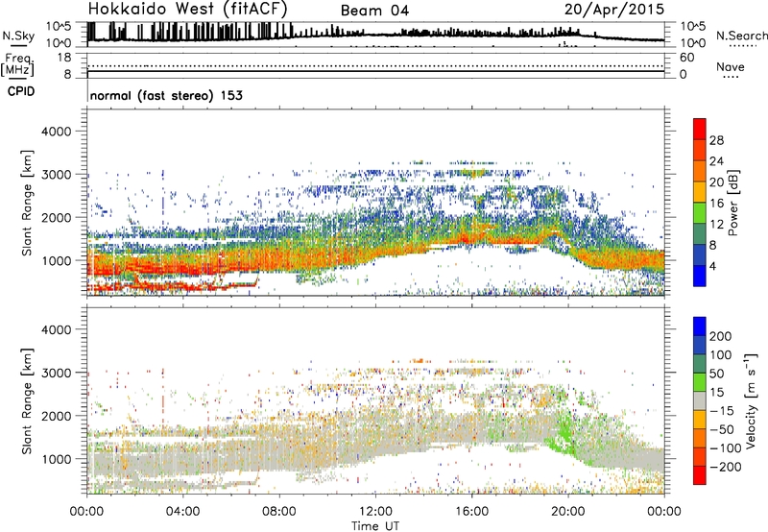Screen dimensions: 768x532
Task: Click 'Slant Range [km]' label of power panel
Action: click(x=27, y=203)
